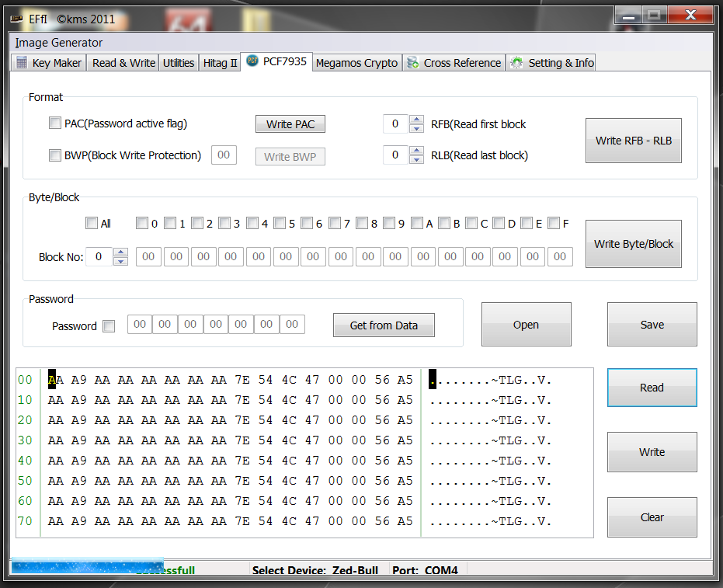Click the EFfl app icon in title bar
The image size is (723, 588).
tap(16, 19)
